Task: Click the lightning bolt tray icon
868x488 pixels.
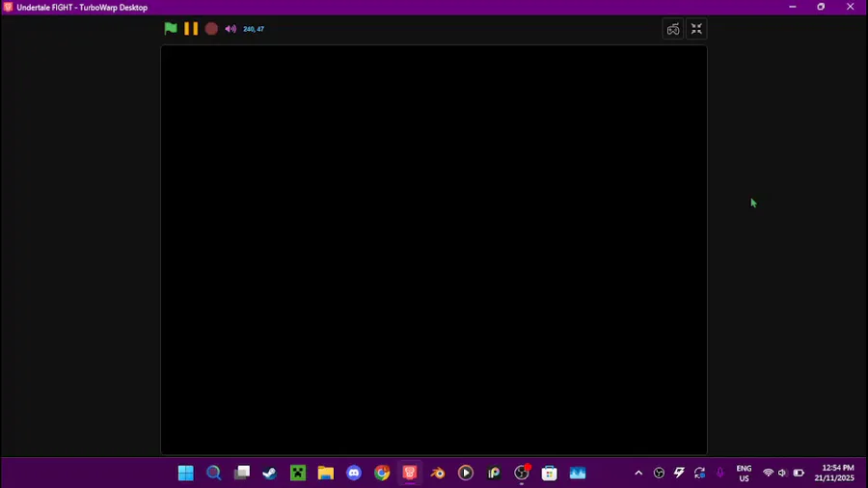Action: coord(679,474)
